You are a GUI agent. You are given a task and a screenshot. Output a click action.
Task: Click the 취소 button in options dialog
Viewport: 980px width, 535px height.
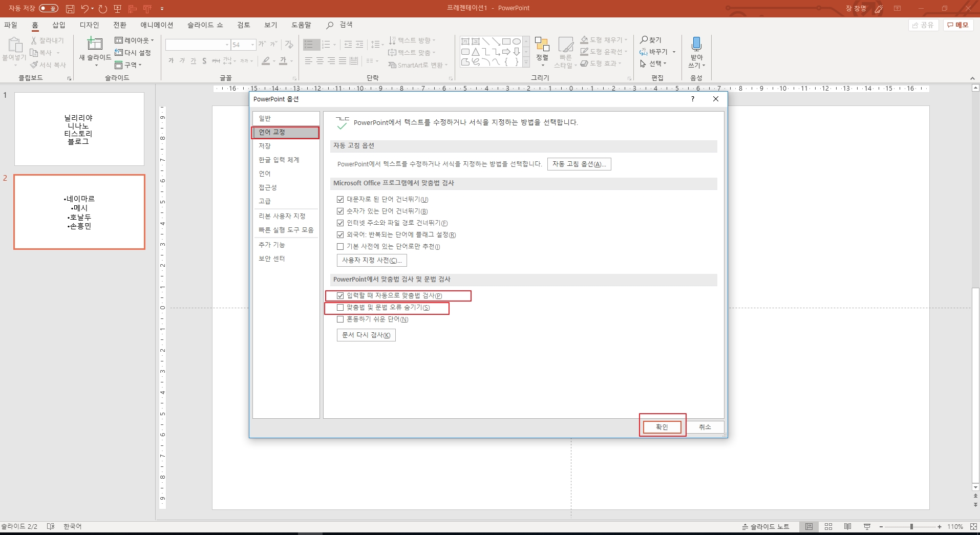tap(705, 427)
